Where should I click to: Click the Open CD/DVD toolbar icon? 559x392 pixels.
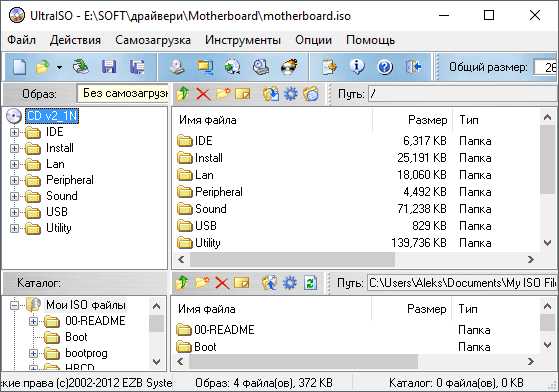tap(81, 67)
